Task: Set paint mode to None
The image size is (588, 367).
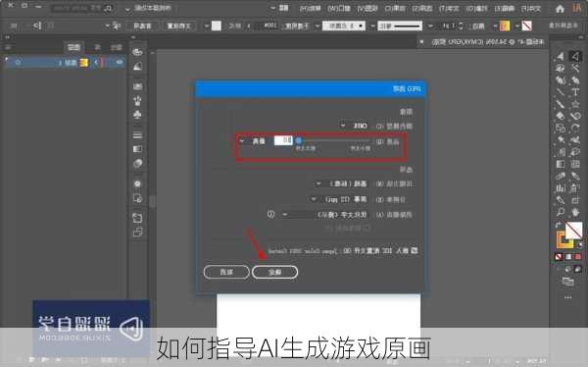Action: click(559, 257)
